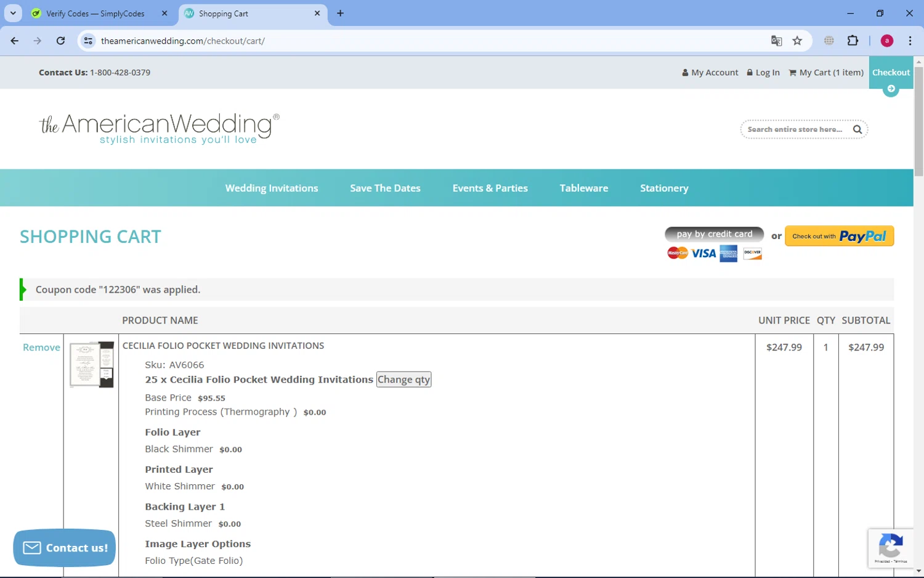Click the translate page icon
924x578 pixels.
(776, 41)
